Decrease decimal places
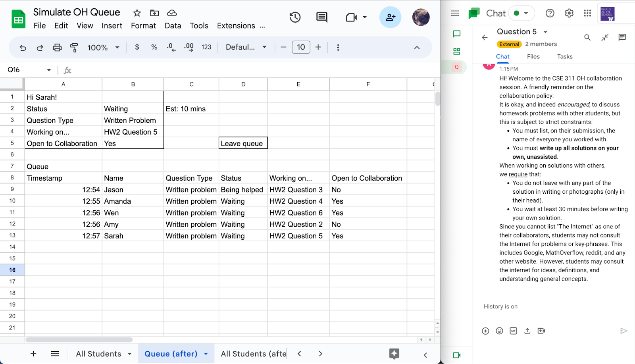This screenshot has height=364, width=635. tap(171, 47)
